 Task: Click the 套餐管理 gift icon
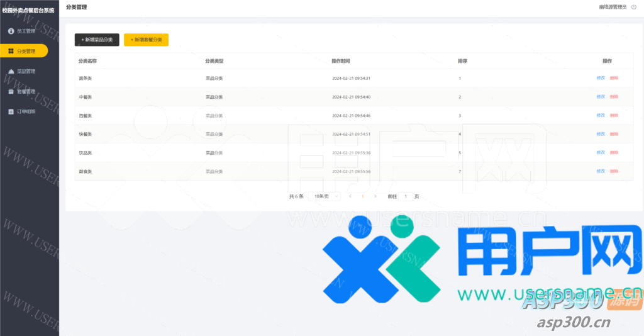coord(11,91)
